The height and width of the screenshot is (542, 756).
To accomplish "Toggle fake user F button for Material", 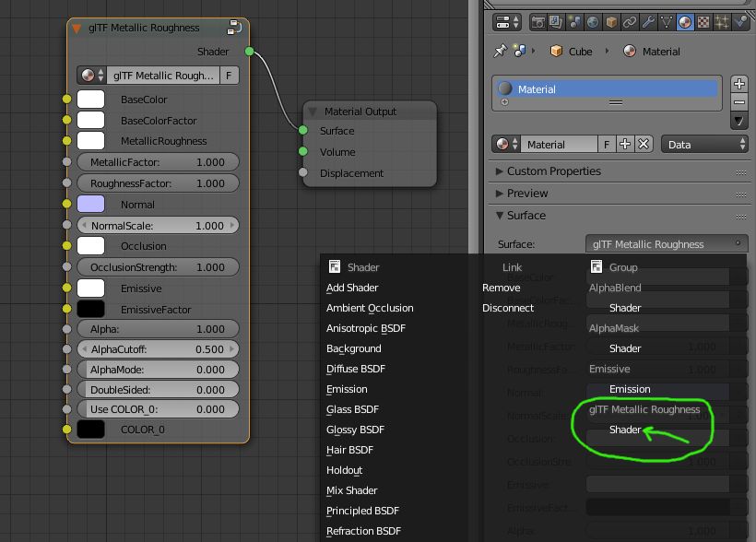I will click(607, 144).
